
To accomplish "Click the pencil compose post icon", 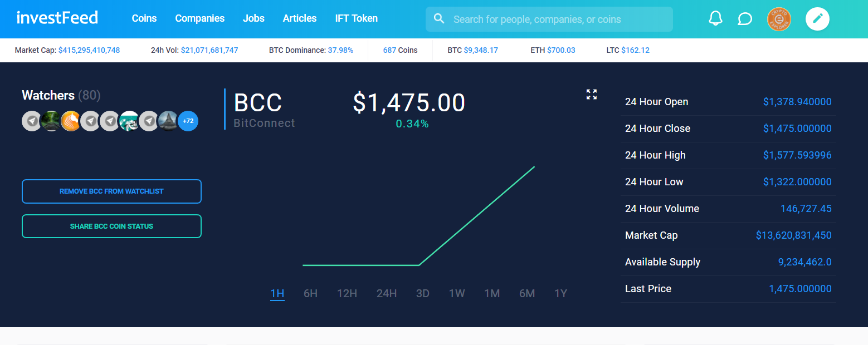I will [817, 19].
